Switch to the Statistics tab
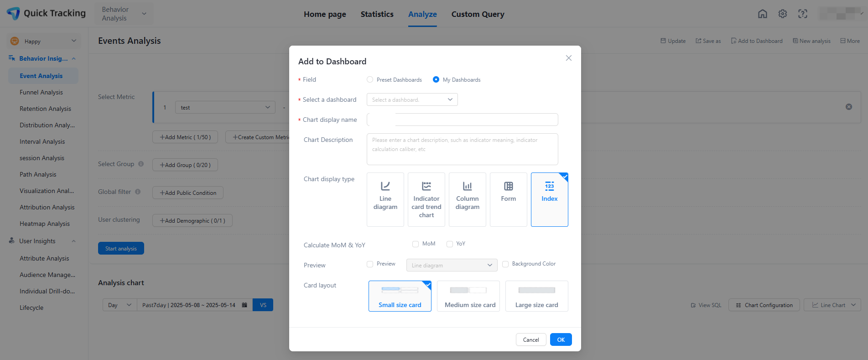The width and height of the screenshot is (868, 360). click(377, 14)
